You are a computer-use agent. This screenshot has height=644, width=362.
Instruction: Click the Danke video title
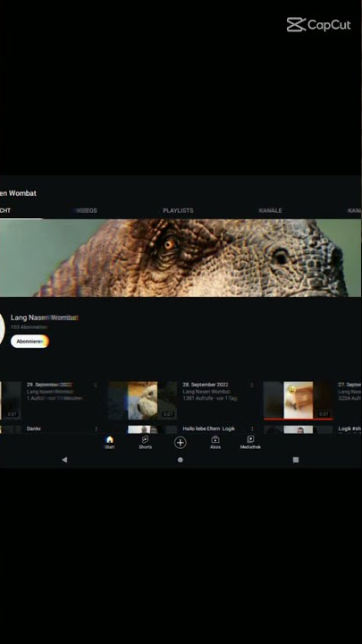click(34, 428)
